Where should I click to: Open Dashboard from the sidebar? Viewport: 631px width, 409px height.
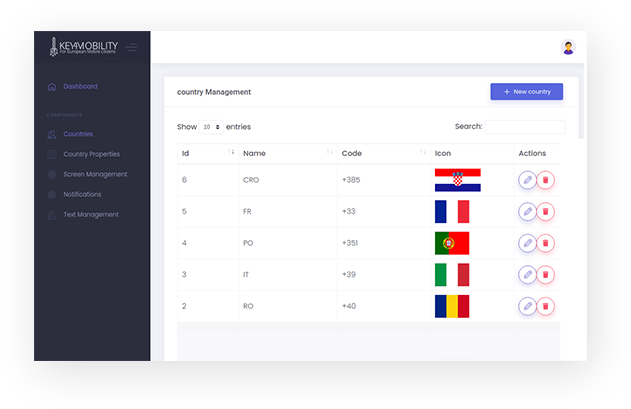click(x=80, y=87)
